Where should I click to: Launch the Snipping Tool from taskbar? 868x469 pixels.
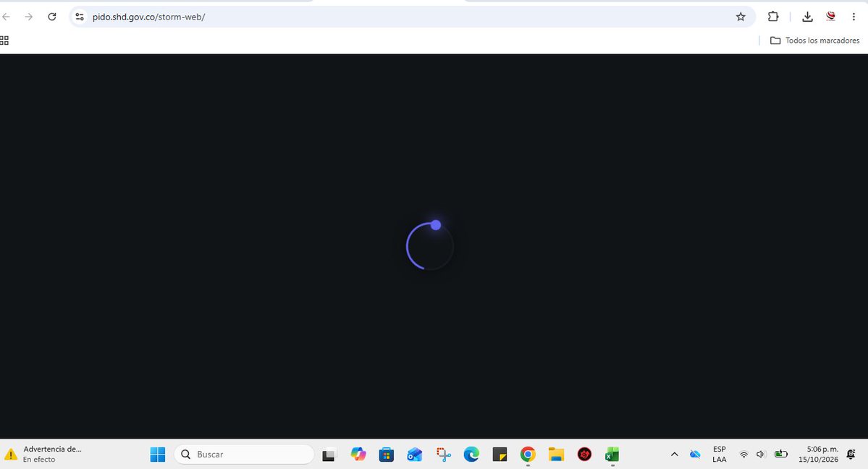click(x=443, y=455)
